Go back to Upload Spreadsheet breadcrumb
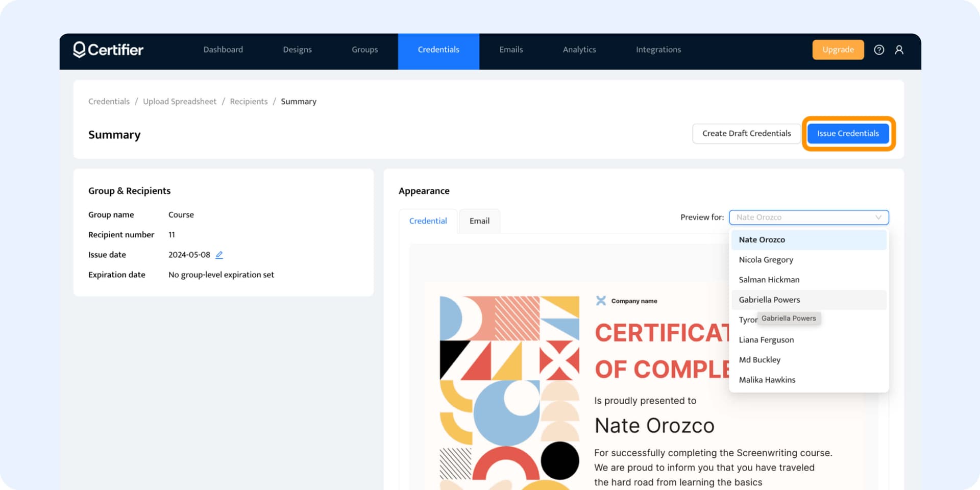 180,102
